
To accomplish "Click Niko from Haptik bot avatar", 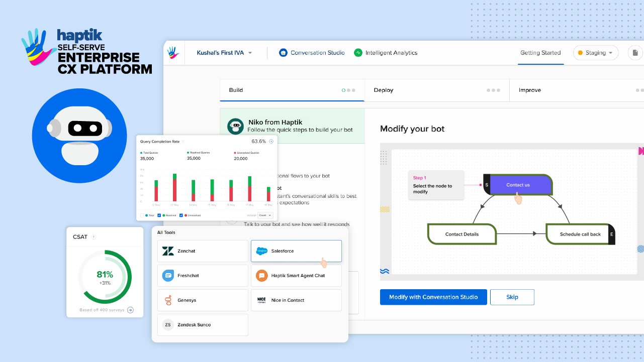I will pos(235,127).
